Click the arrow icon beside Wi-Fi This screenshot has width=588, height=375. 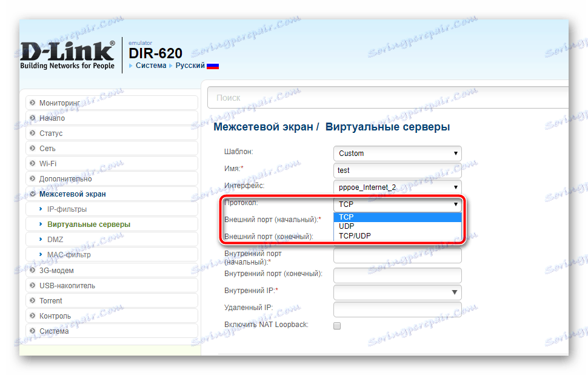pos(31,163)
